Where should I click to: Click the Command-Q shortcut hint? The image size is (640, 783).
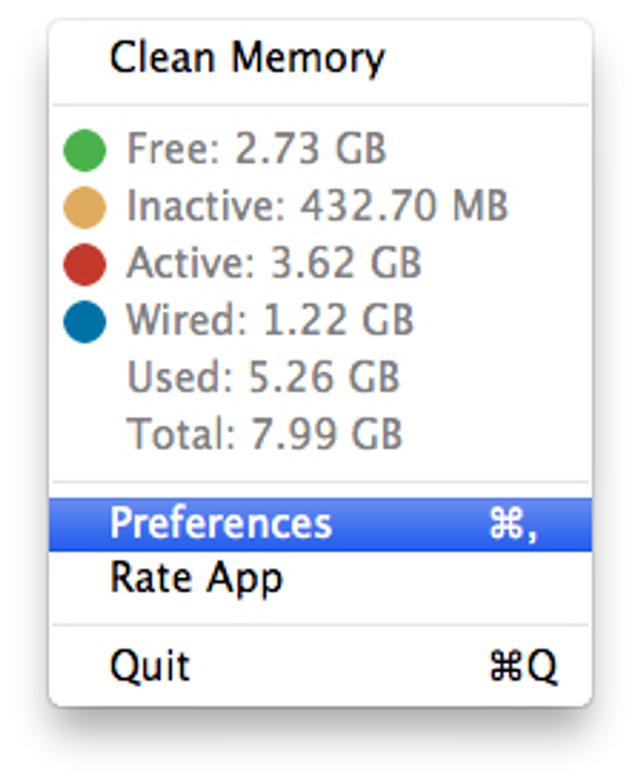pyautogui.click(x=522, y=667)
